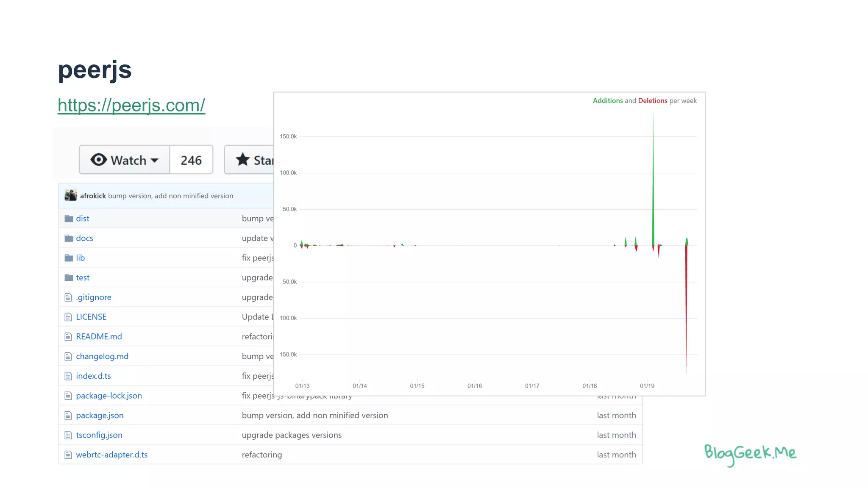Click the tsconfig.json file icon
The width and height of the screenshot is (868, 488).
point(68,435)
